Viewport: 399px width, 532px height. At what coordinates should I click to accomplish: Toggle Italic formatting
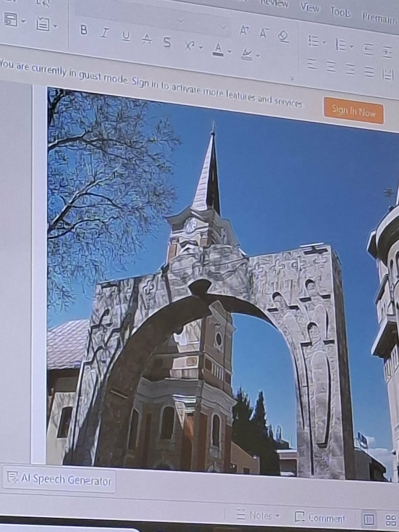click(104, 33)
